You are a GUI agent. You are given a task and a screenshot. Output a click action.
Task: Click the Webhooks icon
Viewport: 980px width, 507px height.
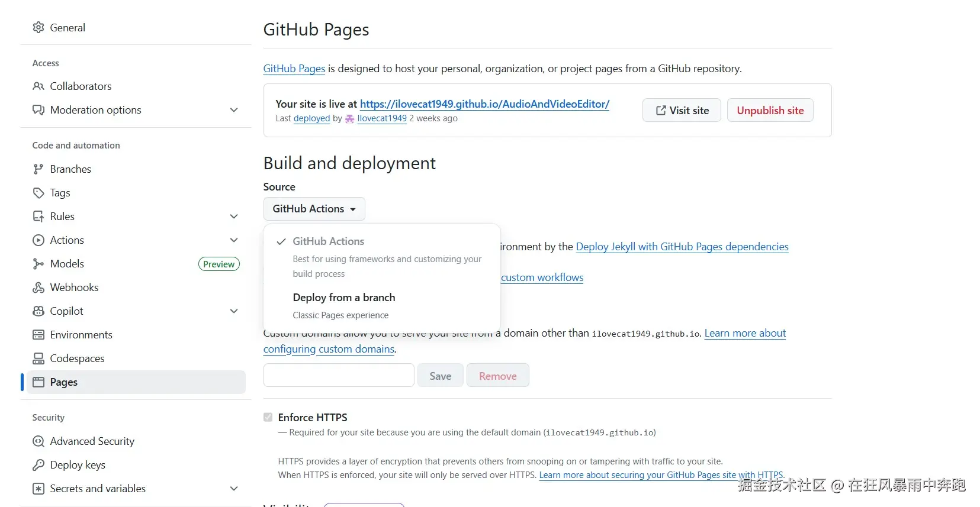click(x=38, y=288)
